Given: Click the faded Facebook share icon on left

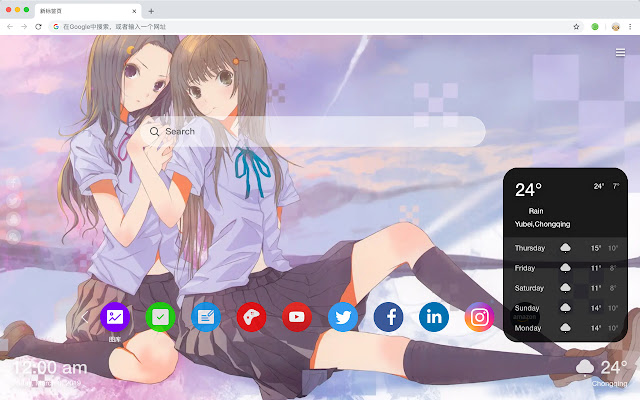Looking at the screenshot, I should pos(13,182).
